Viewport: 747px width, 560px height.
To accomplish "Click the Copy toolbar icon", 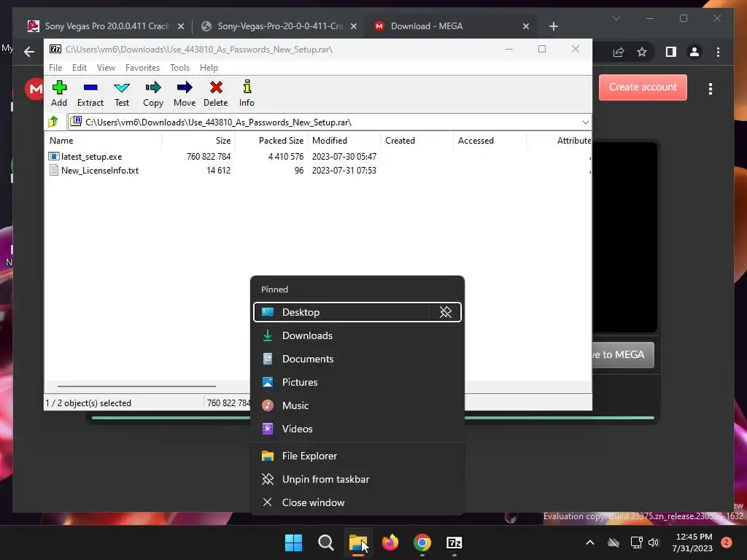I will (153, 93).
